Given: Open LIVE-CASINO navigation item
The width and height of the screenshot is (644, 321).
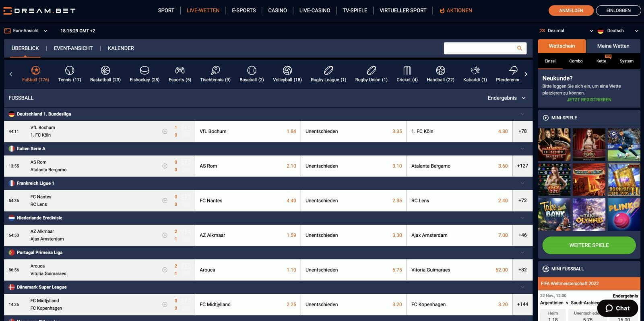Looking at the screenshot, I should click(x=315, y=10).
